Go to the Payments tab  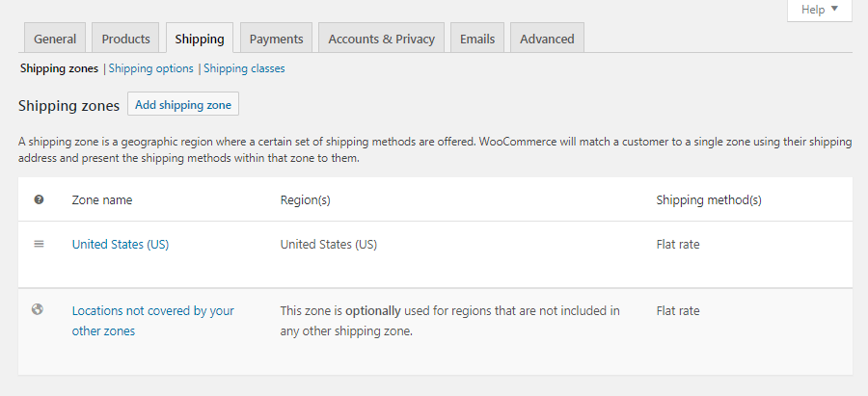pos(276,39)
